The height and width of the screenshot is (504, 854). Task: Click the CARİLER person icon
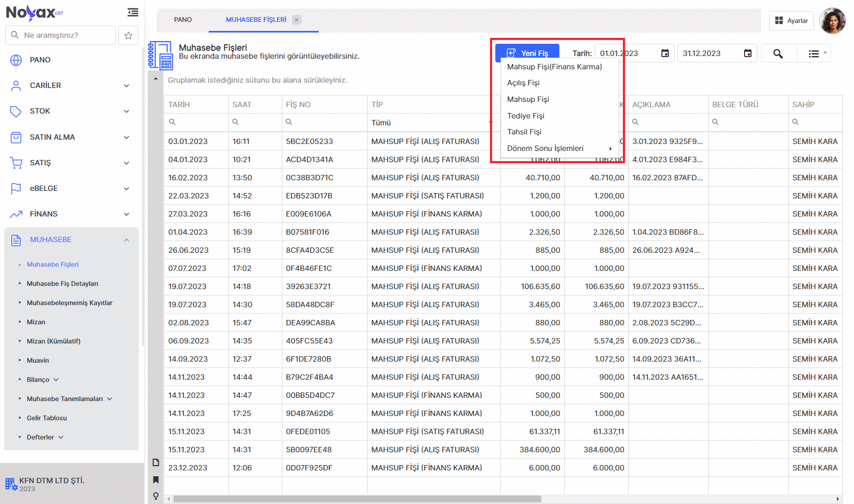[x=16, y=85]
